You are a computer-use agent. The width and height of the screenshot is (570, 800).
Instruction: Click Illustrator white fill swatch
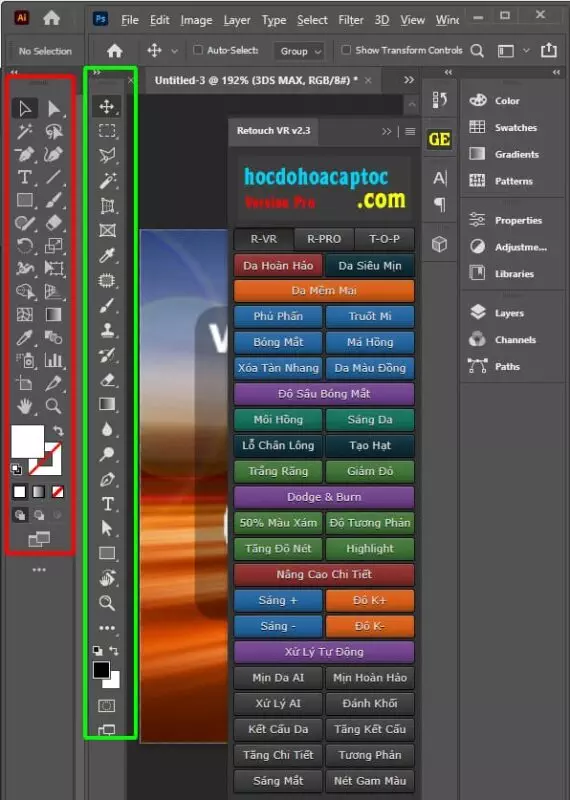pyautogui.click(x=28, y=441)
